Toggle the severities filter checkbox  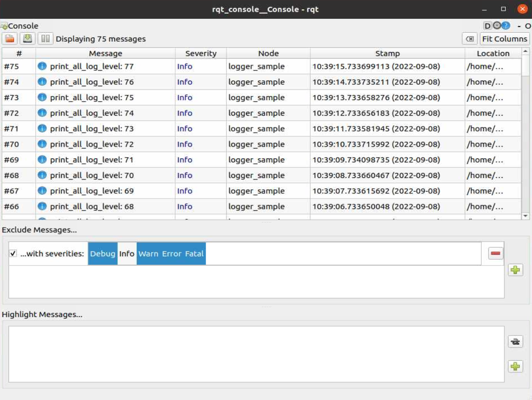point(13,253)
